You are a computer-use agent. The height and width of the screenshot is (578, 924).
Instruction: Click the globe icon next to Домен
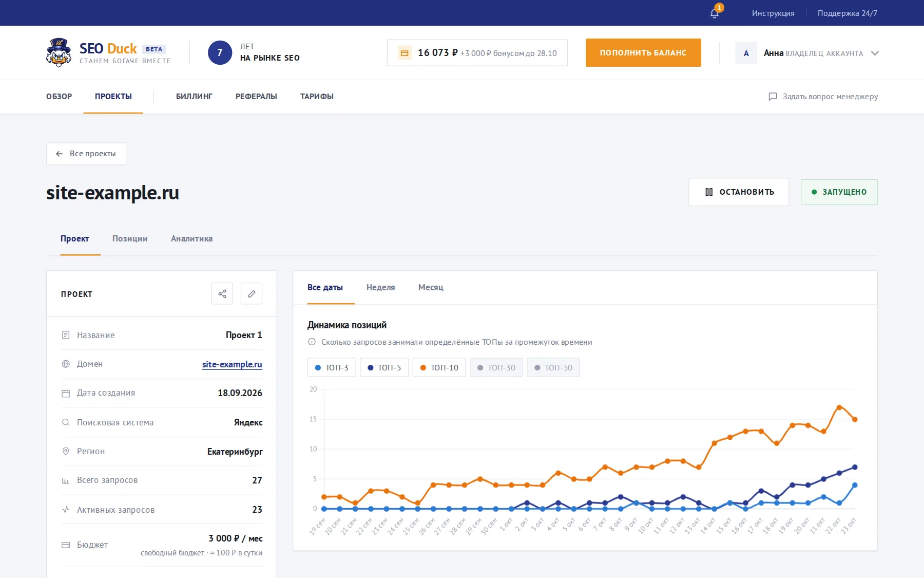pyautogui.click(x=66, y=364)
